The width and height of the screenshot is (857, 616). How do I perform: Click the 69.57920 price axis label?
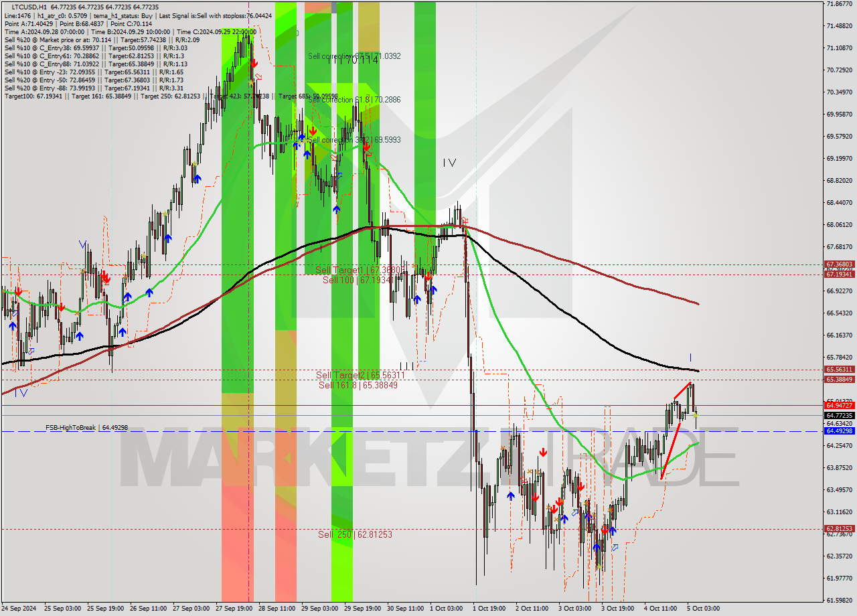(x=839, y=137)
